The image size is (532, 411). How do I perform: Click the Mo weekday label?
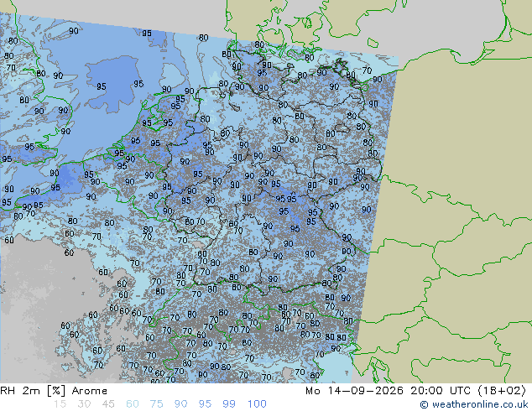click(313, 391)
